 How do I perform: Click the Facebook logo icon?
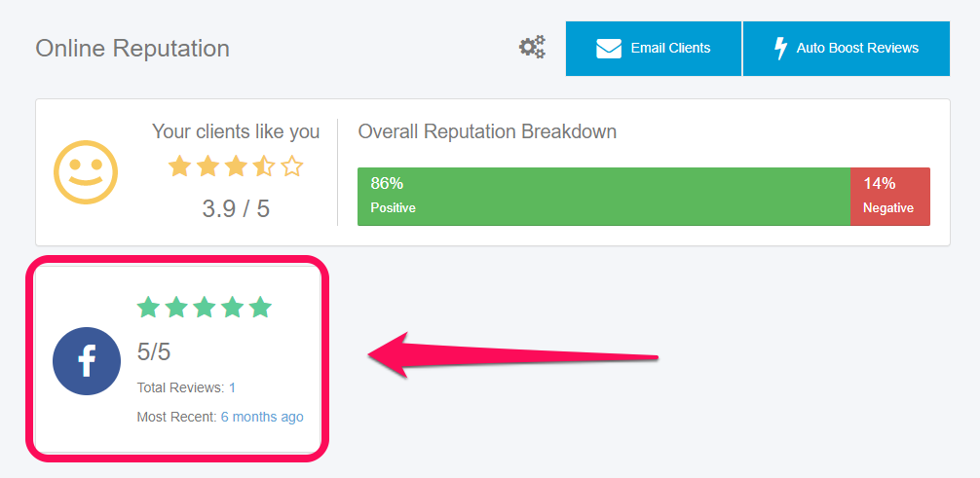click(x=87, y=361)
